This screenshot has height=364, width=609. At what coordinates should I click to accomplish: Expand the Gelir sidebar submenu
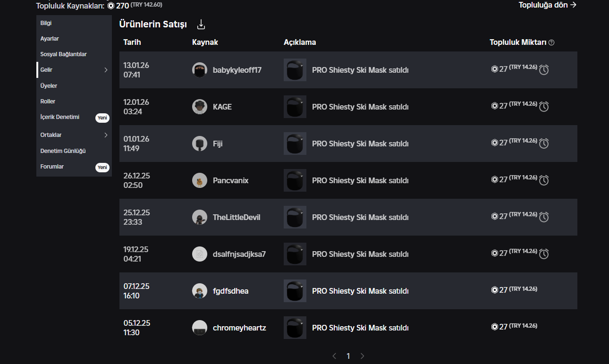pyautogui.click(x=106, y=70)
